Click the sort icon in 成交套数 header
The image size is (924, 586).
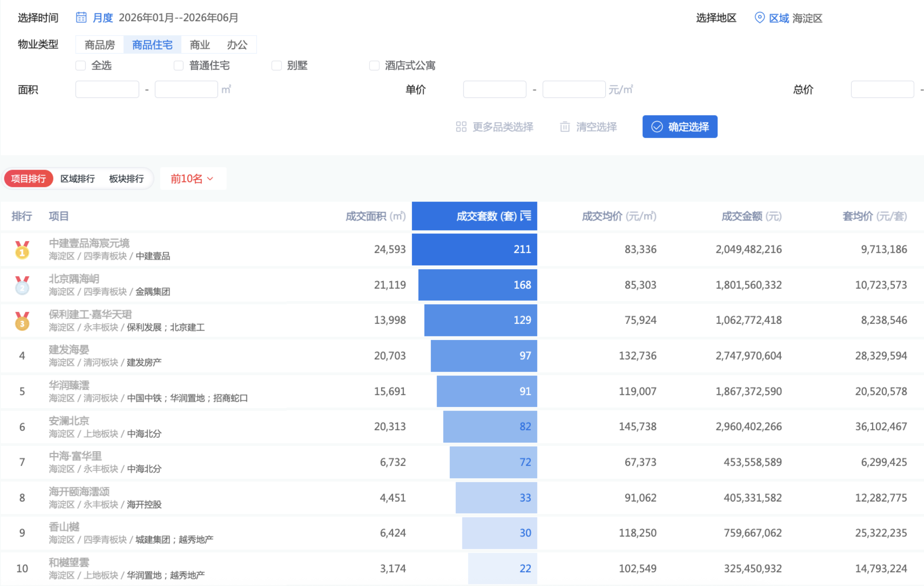click(526, 216)
